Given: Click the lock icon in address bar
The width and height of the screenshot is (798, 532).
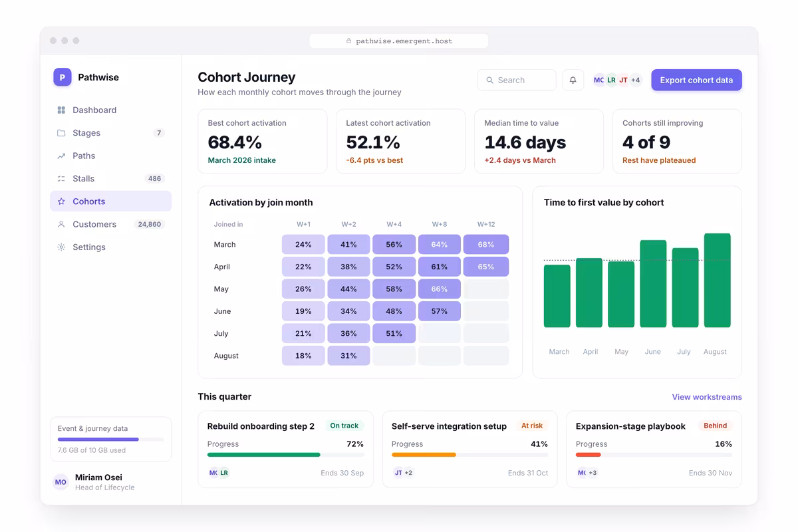Looking at the screenshot, I should tap(348, 41).
